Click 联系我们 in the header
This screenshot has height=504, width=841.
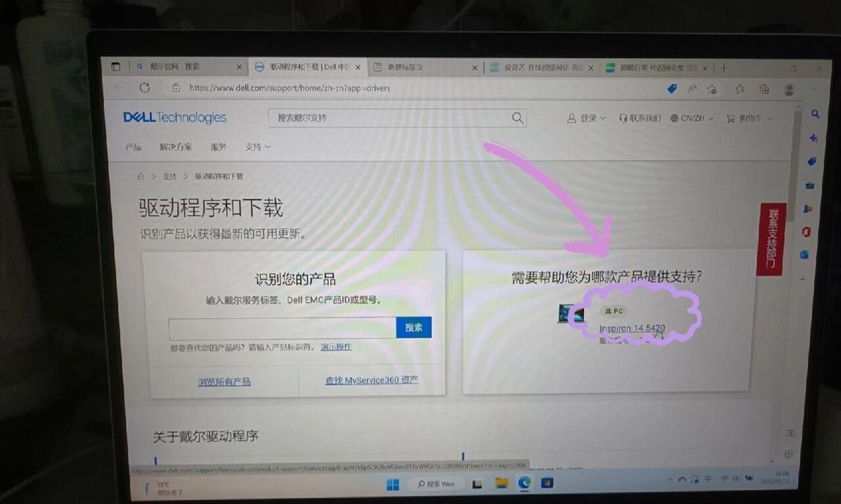pos(640,118)
